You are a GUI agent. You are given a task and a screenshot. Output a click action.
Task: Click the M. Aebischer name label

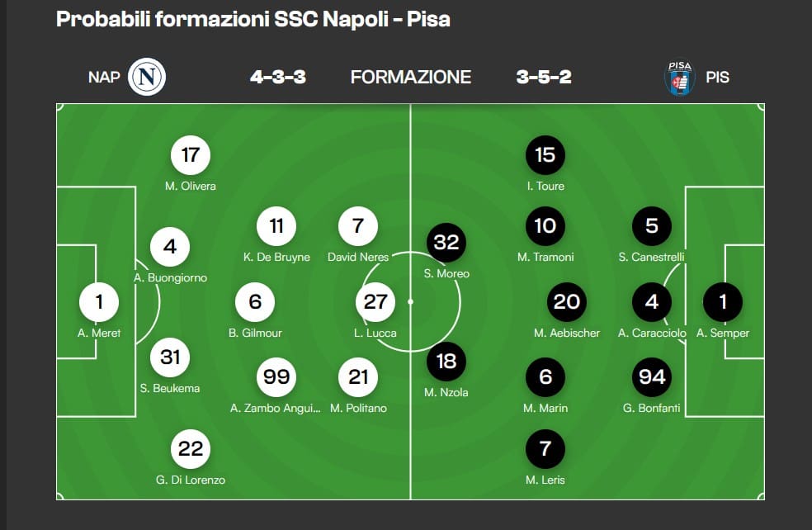point(565,334)
